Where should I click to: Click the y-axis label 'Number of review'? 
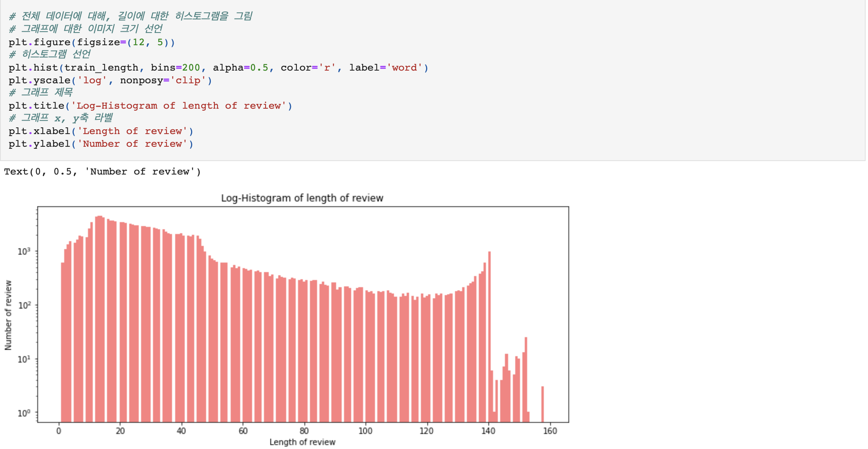coord(8,315)
